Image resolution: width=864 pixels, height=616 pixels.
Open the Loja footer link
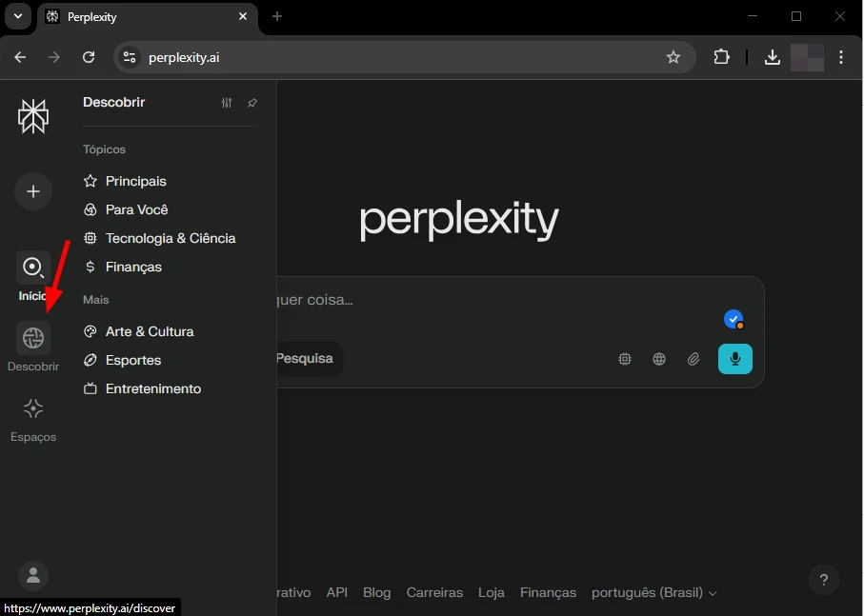[491, 592]
